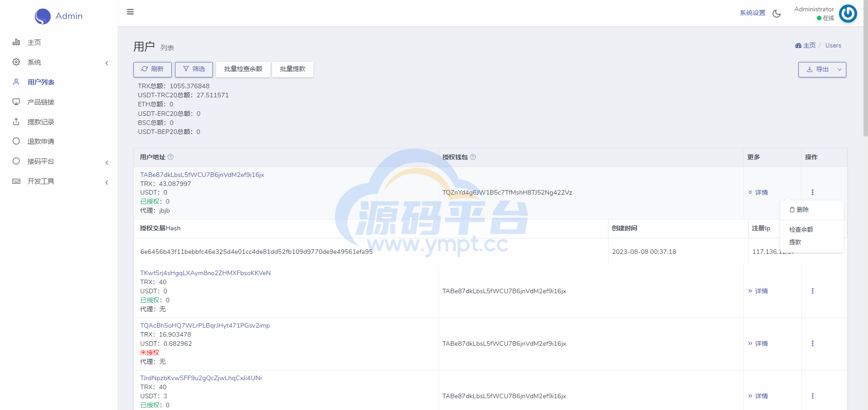The image size is (868, 410).
Task: Open user address TABe87dkLbsL5fWCU7B6jnVdM2ef9i16jx link
Action: coord(202,175)
